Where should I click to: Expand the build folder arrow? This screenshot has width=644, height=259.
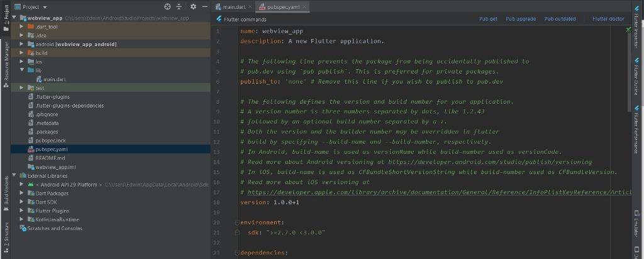point(22,53)
